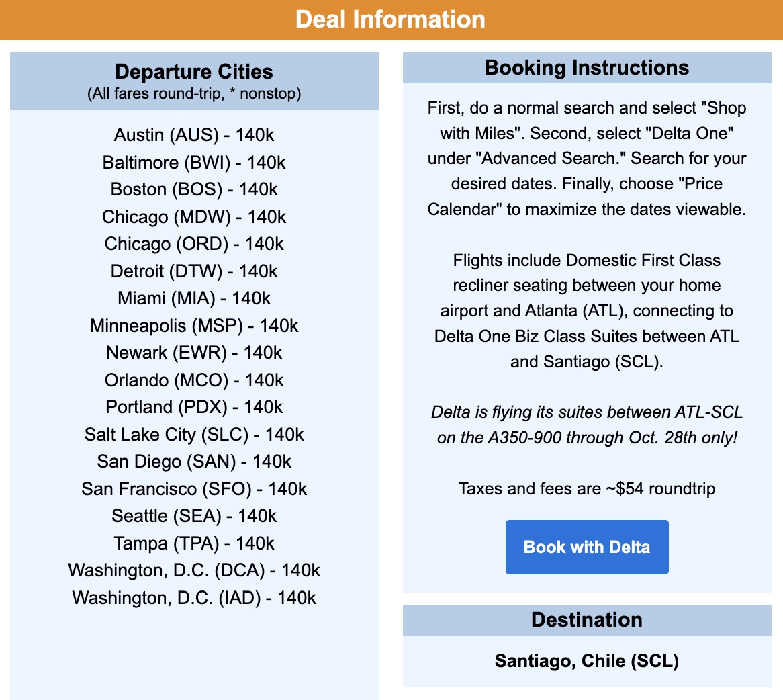Click the Booking Instructions header
The height and width of the screenshot is (700, 783).
point(586,68)
